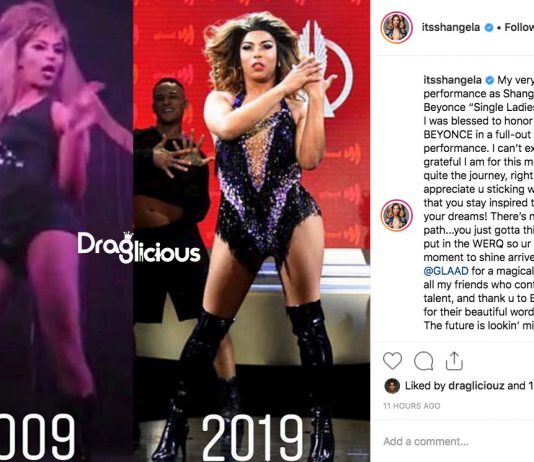Click the Draglicious watermark logo
This screenshot has height=462, width=534.
point(139,248)
